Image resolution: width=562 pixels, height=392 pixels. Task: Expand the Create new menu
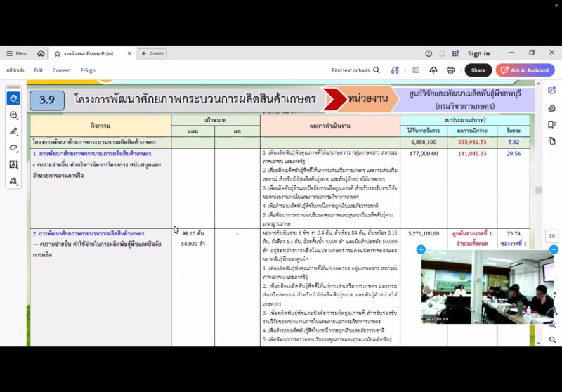pyautogui.click(x=152, y=53)
